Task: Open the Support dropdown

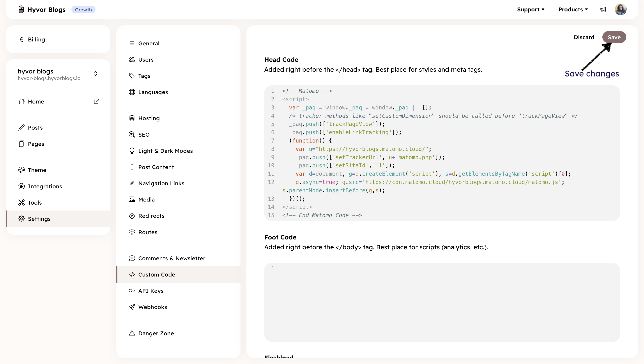Action: point(531,9)
